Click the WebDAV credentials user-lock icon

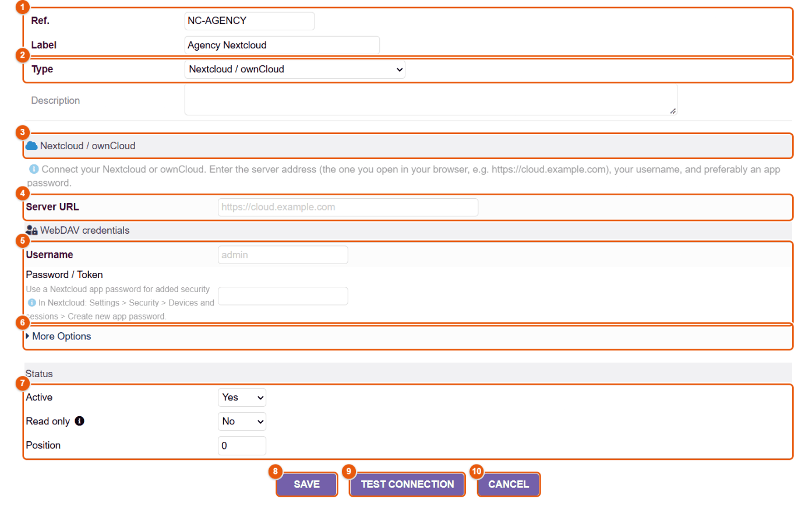pyautogui.click(x=31, y=230)
